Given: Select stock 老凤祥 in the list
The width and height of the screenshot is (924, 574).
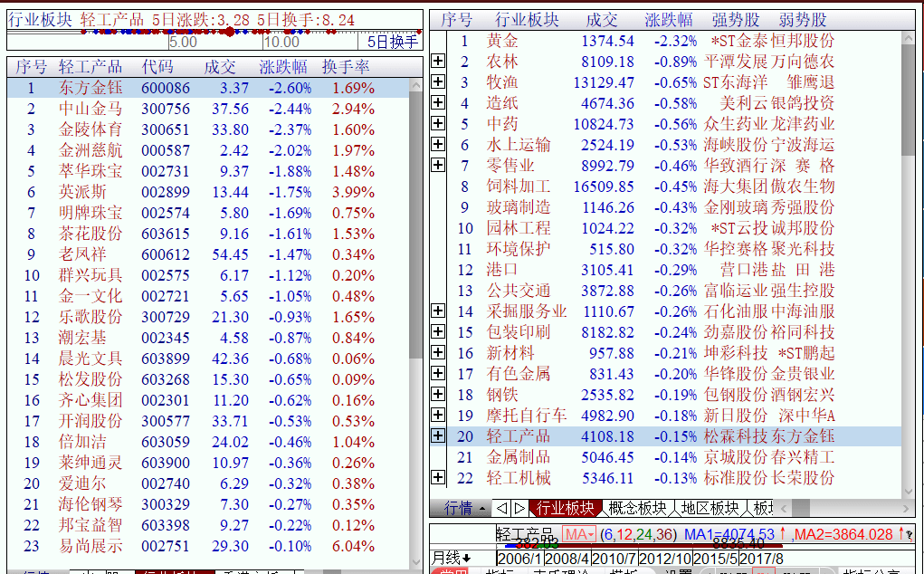Looking at the screenshot, I should click(208, 254).
